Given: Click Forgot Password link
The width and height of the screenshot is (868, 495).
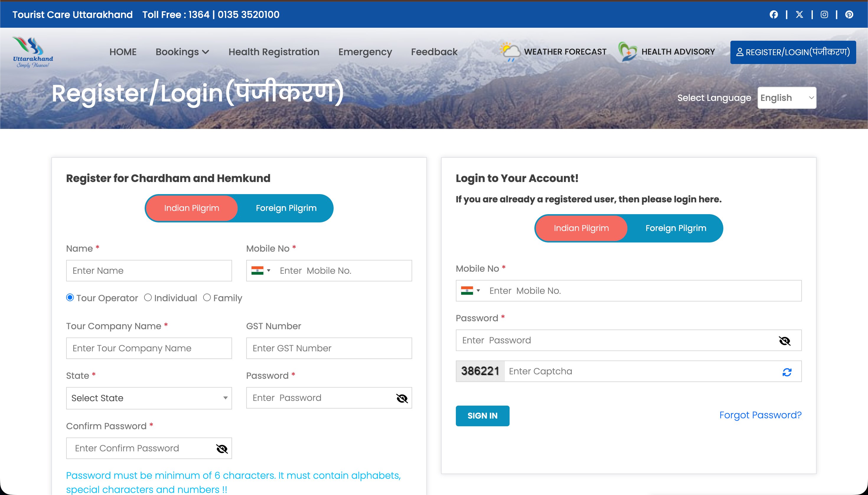Looking at the screenshot, I should click(760, 415).
